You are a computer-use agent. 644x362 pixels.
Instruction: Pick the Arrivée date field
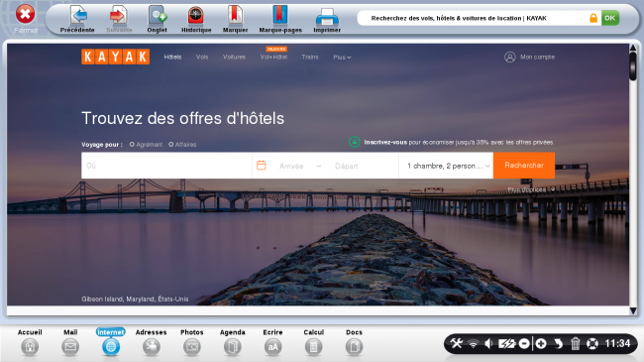(x=291, y=166)
